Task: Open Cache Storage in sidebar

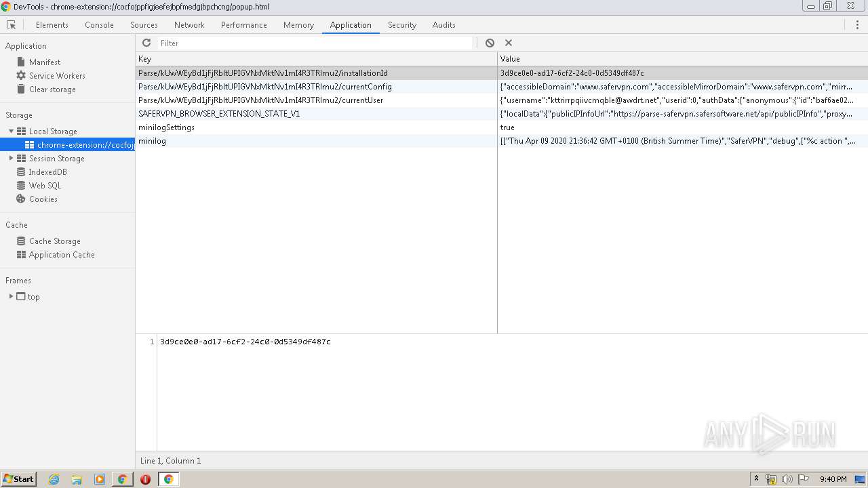Action: 54,241
